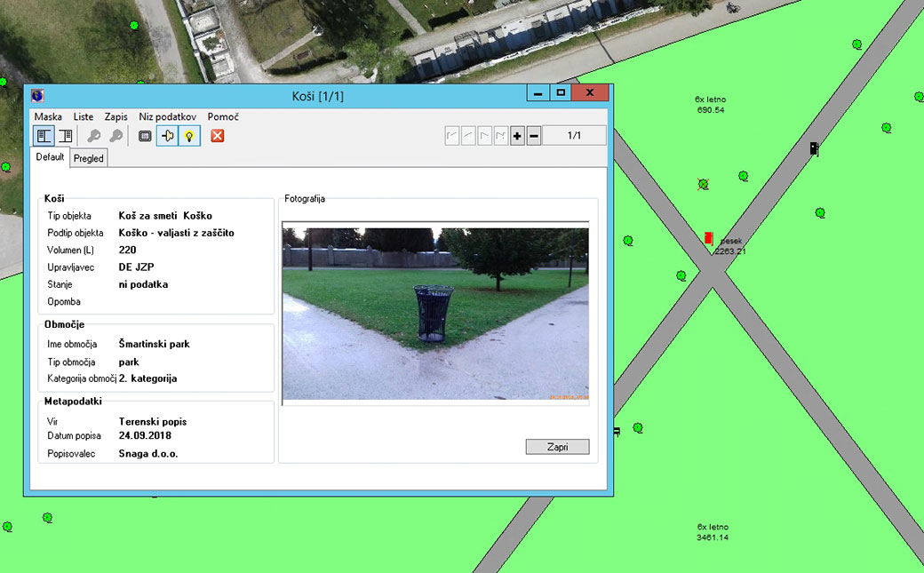Click the form view layout icon

[x=43, y=136]
